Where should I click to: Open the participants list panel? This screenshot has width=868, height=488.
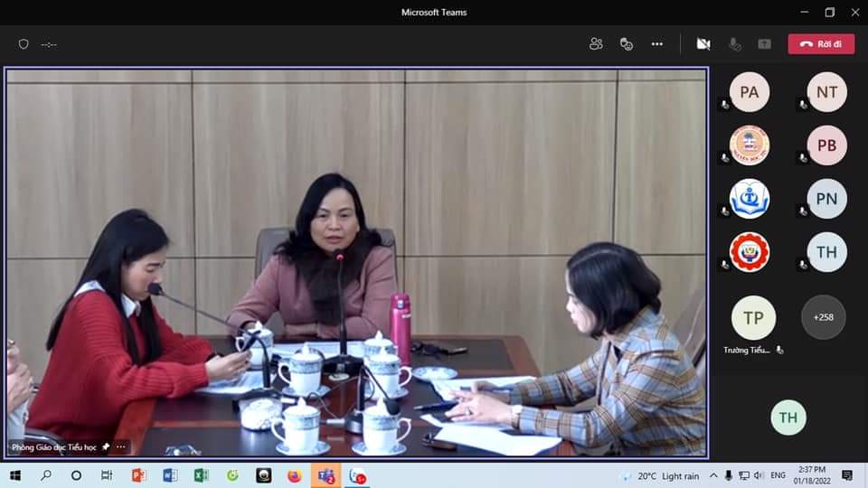(x=596, y=43)
